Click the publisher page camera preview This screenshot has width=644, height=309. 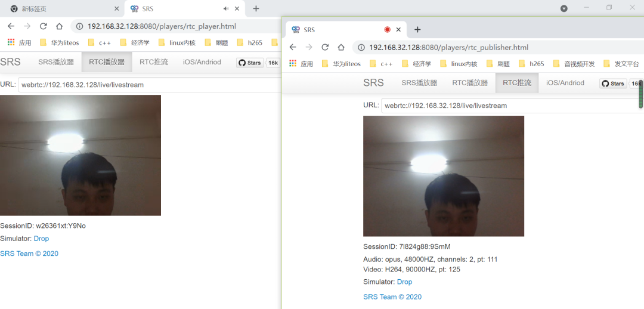pos(444,176)
